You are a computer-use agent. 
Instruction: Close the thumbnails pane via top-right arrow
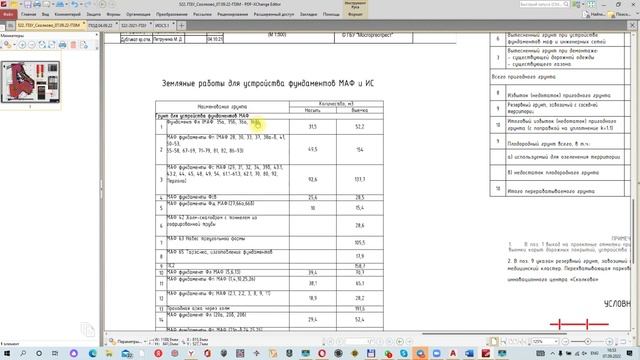point(97,36)
